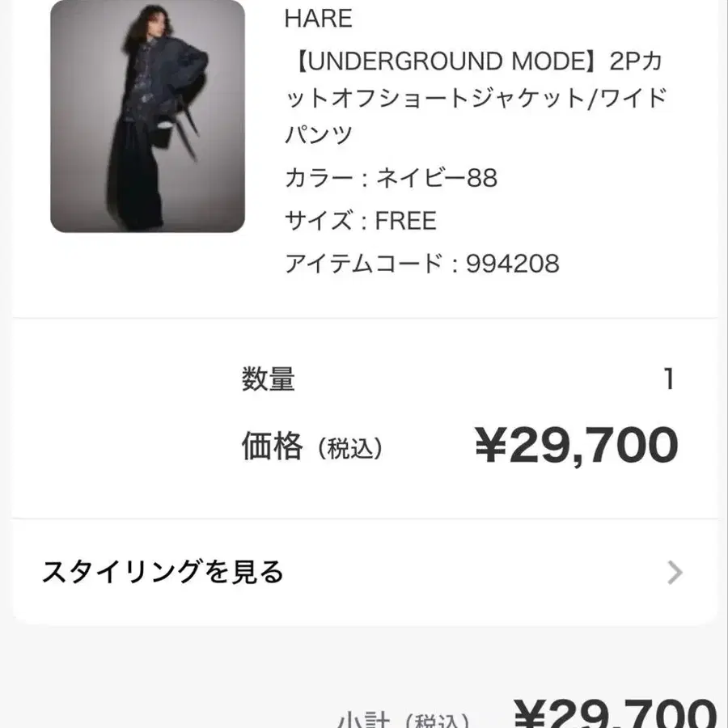Open the スタイリングを見る link

[x=163, y=573]
